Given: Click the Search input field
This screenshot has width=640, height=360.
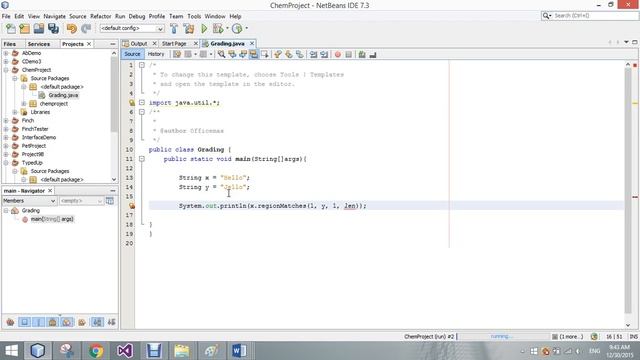Looking at the screenshot, I should pyautogui.click(x=589, y=16).
